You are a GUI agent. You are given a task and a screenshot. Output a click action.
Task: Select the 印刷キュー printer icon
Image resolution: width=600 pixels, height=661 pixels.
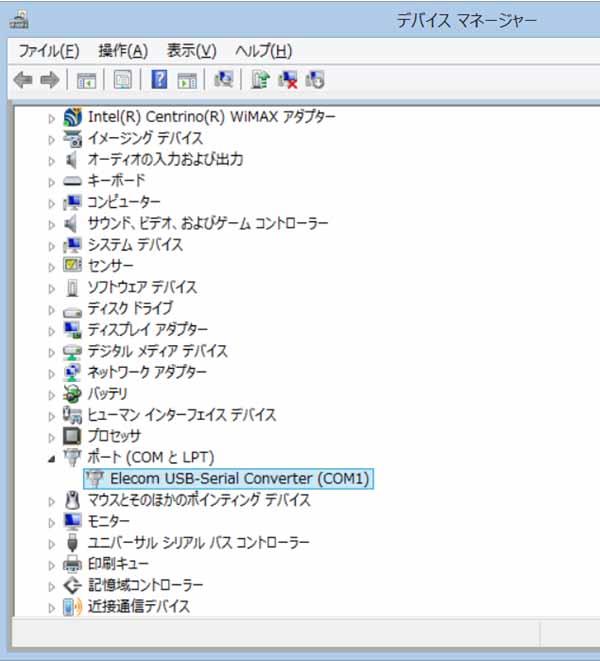(x=72, y=564)
